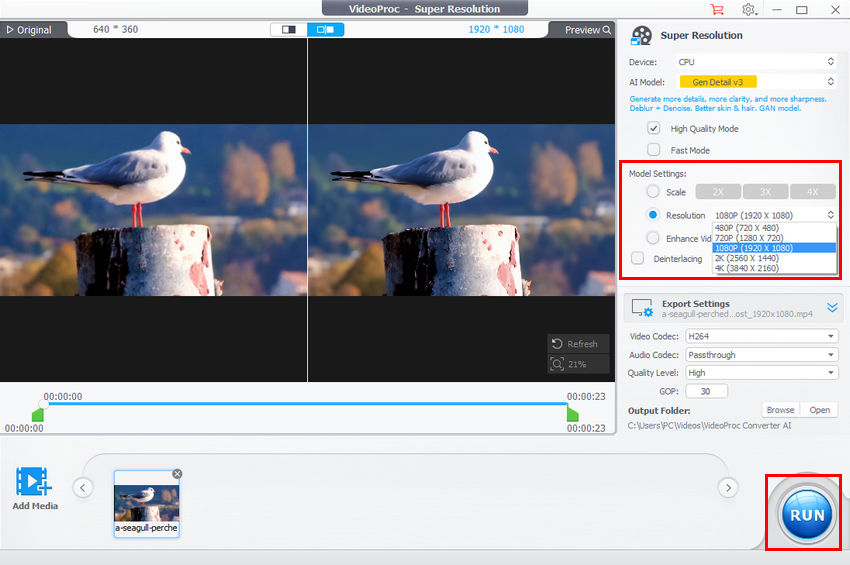Click the Add Media icon
The image size is (850, 565).
(x=34, y=481)
